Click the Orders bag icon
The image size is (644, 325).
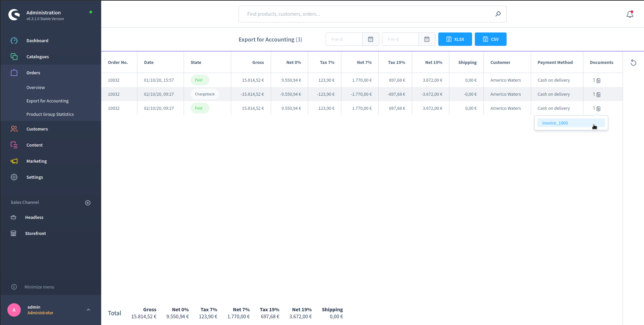coord(14,73)
